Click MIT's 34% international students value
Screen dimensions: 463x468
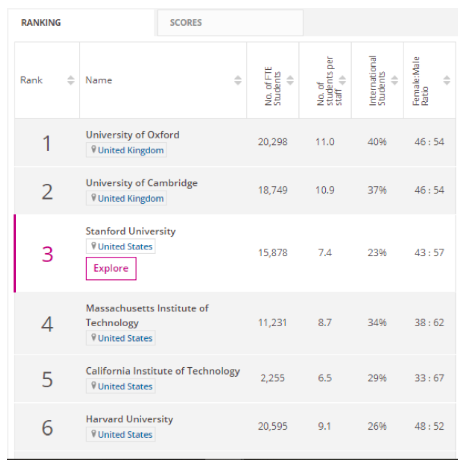pyautogui.click(x=377, y=323)
